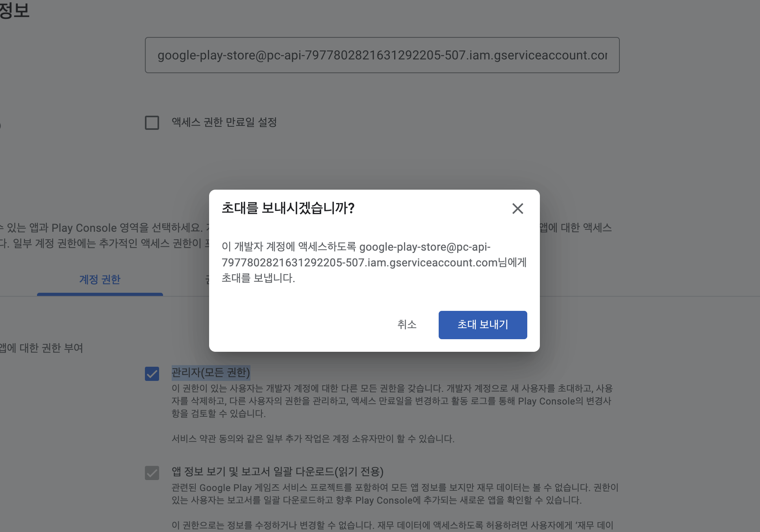Click the 액세스 권한 만료일 설정 label
Viewport: 760px width, 532px height.
click(x=224, y=122)
